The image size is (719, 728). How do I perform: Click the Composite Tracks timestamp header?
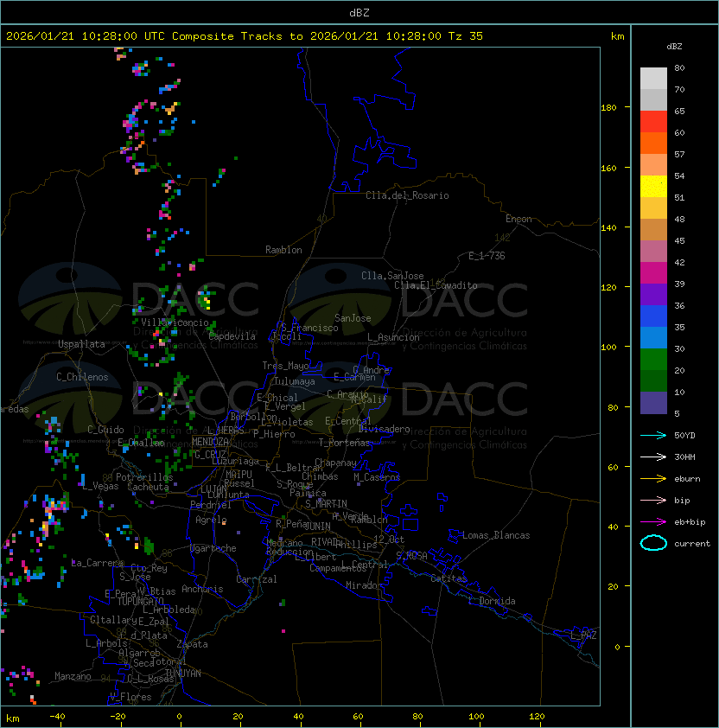(x=245, y=36)
